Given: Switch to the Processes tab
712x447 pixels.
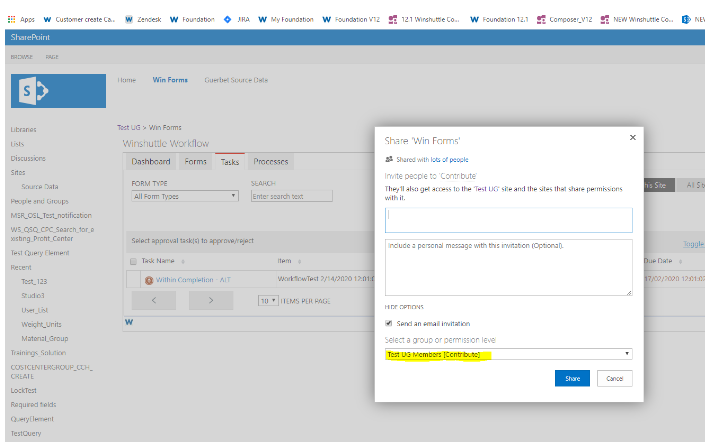Looking at the screenshot, I should pyautogui.click(x=271, y=162).
